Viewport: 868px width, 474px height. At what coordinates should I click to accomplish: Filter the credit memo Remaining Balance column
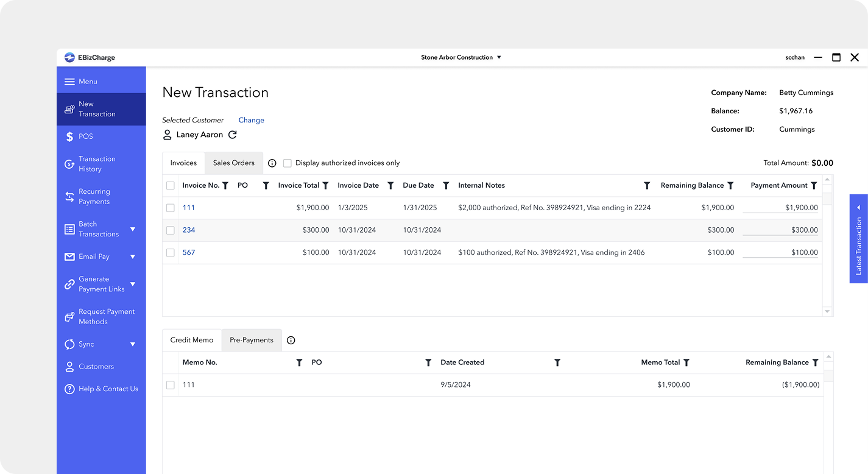coord(815,363)
